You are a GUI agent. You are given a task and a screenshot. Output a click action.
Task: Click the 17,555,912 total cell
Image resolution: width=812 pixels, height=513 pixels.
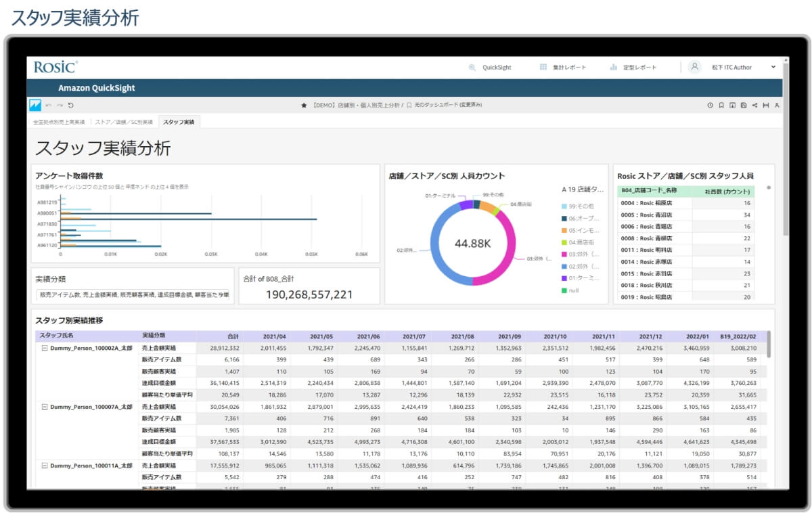(224, 466)
